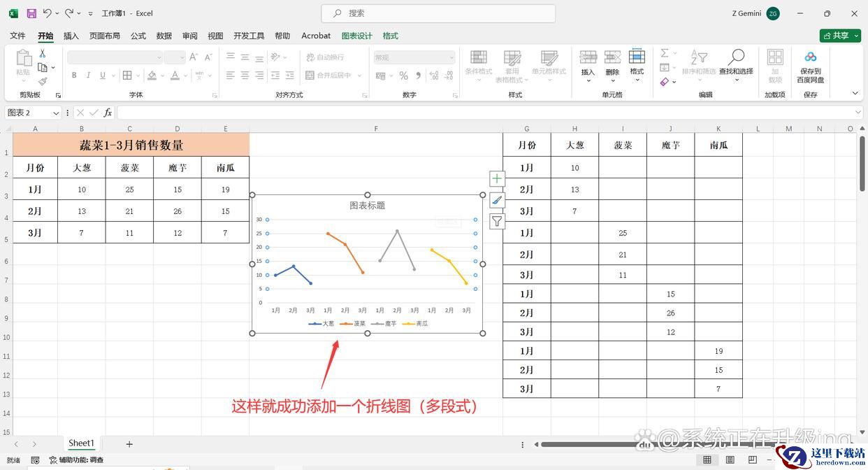Click the Save icon in title bar
Screen dimensions: 868x470
31,13
